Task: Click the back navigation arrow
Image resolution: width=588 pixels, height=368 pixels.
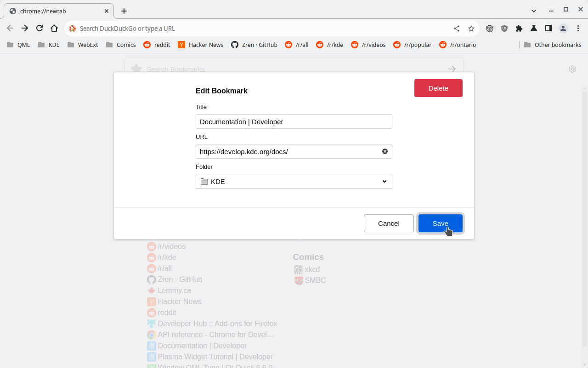Action: 10,28
